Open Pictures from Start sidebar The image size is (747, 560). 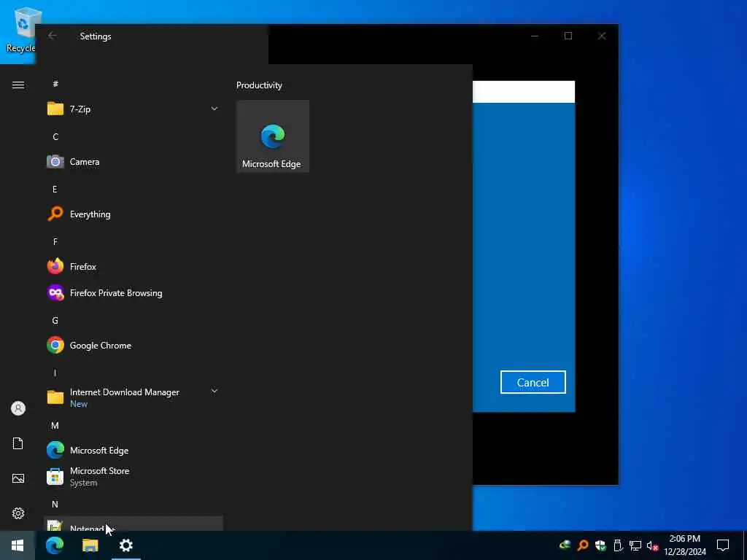(18, 478)
